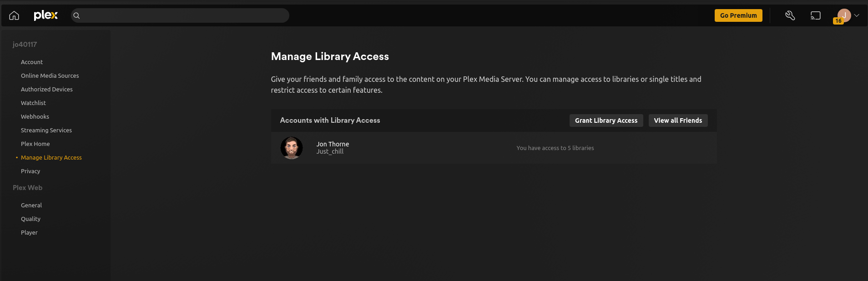Click the cast to device icon
The width and height of the screenshot is (868, 281).
point(815,15)
